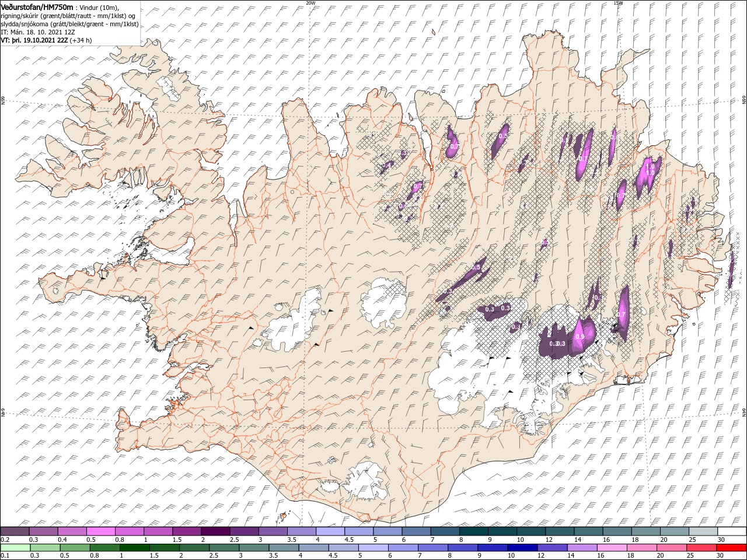Choose the lavender 4 swatch in upper legend row
The width and height of the screenshot is (747, 560).
coord(330,531)
